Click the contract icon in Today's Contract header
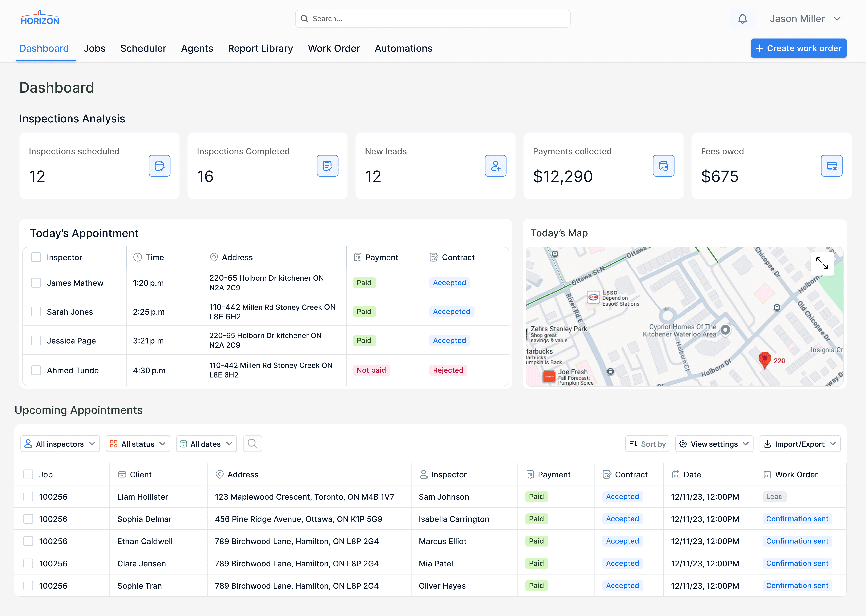Viewport: 866px width, 616px height. (434, 257)
